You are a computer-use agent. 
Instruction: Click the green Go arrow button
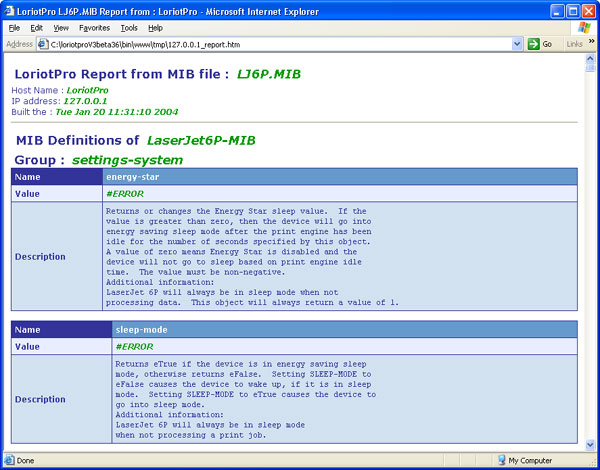(534, 44)
